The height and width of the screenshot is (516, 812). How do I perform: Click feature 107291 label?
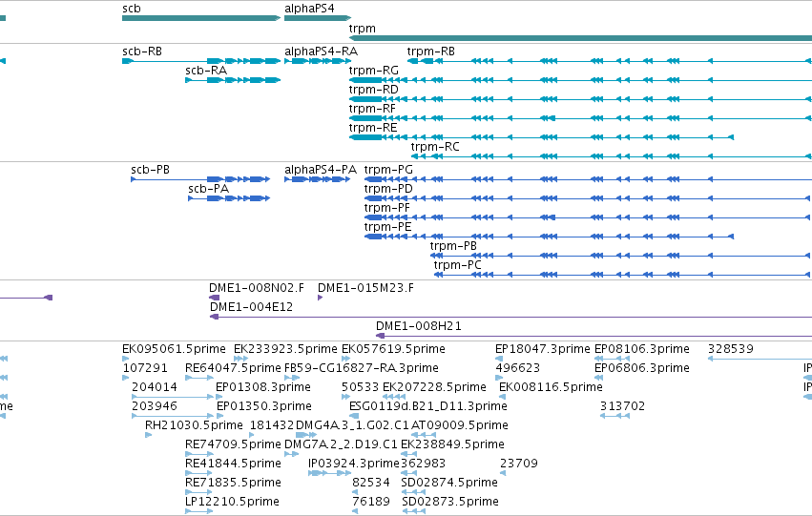click(x=145, y=368)
